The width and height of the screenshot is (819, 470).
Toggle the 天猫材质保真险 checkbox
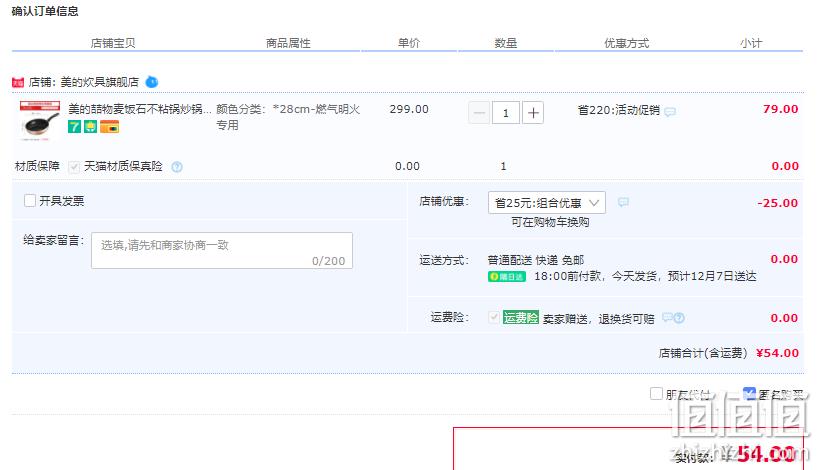point(74,167)
